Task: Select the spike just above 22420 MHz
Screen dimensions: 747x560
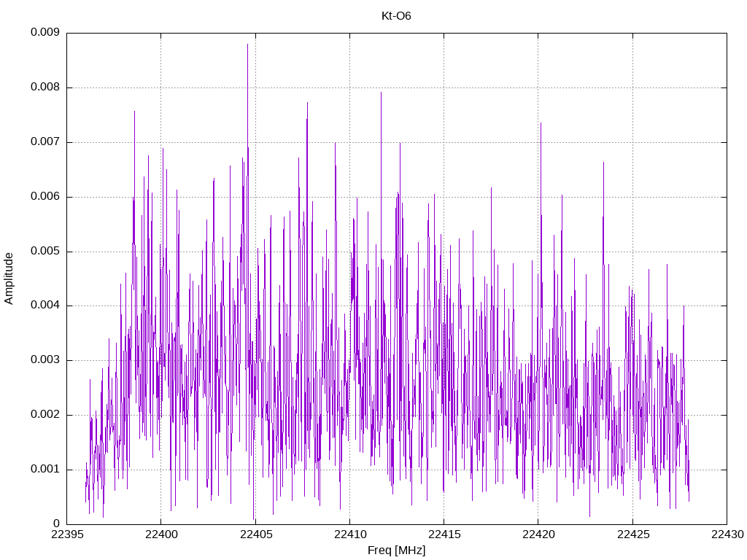Action: point(541,124)
